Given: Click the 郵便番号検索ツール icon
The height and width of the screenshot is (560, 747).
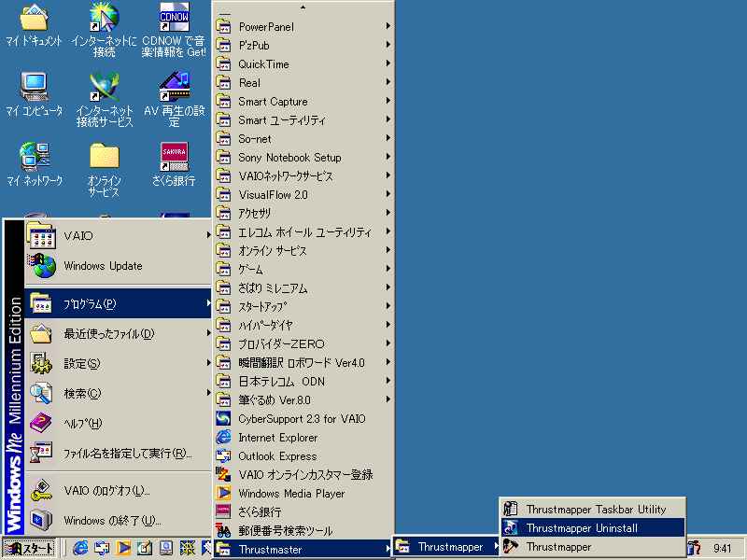Looking at the screenshot, I should tap(223, 530).
